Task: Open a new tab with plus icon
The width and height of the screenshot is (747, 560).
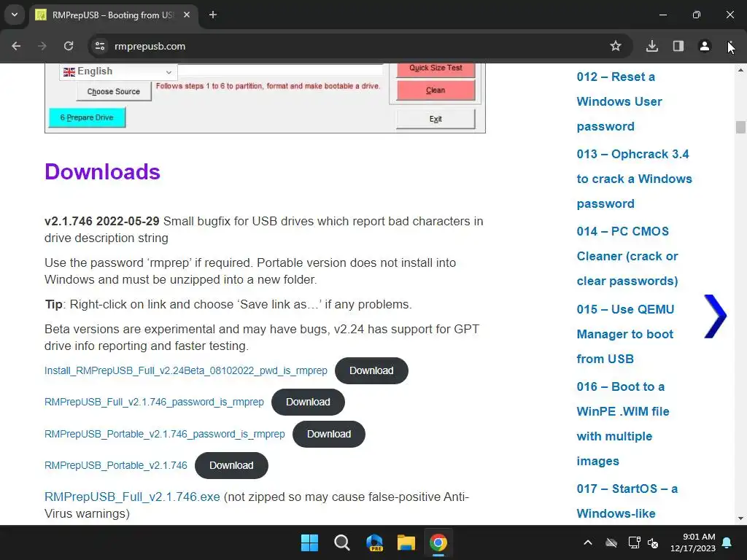Action: click(x=213, y=15)
